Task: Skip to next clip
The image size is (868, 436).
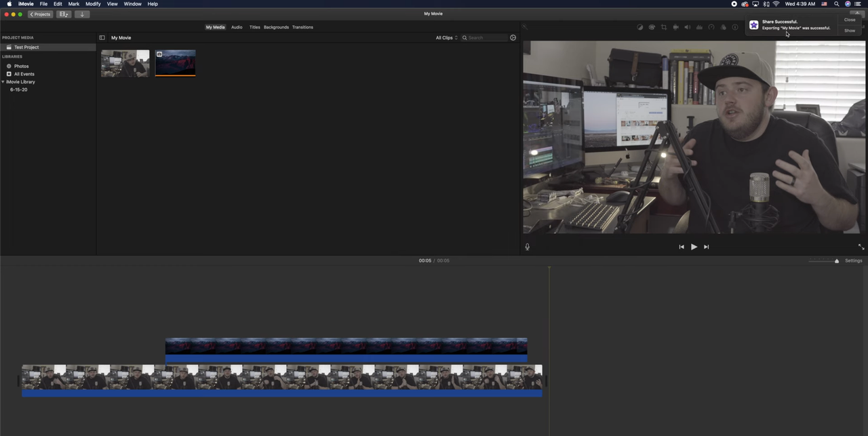Action: tap(706, 247)
